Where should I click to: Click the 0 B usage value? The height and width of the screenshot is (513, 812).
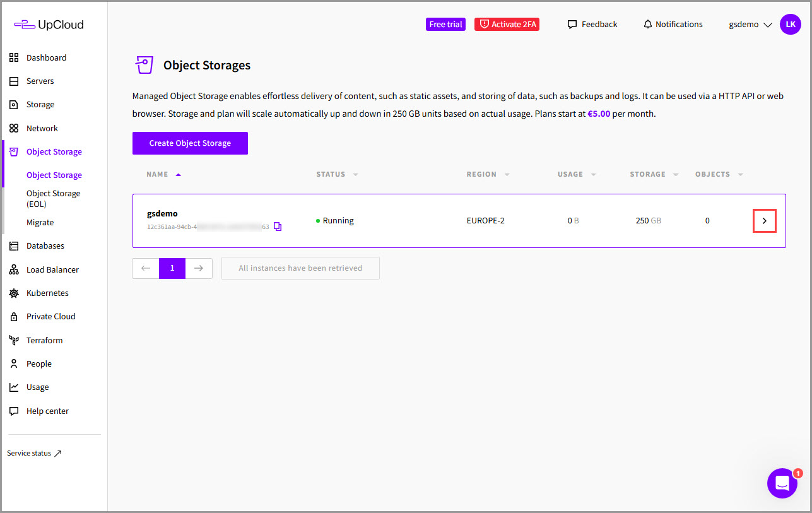pyautogui.click(x=573, y=221)
